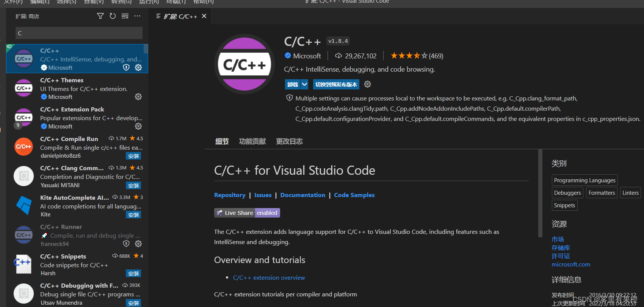Click workspace trust shield on C/C++ list item
This screenshot has width=644, height=307.
pyautogui.click(x=126, y=67)
